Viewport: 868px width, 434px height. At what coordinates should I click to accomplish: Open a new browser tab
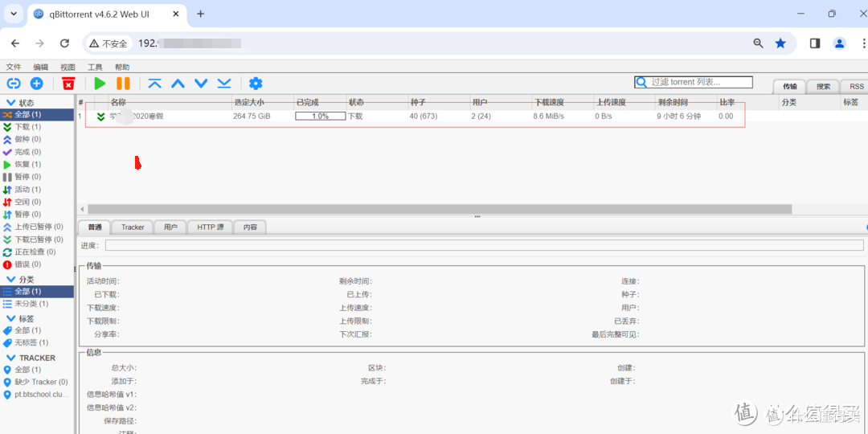(200, 14)
